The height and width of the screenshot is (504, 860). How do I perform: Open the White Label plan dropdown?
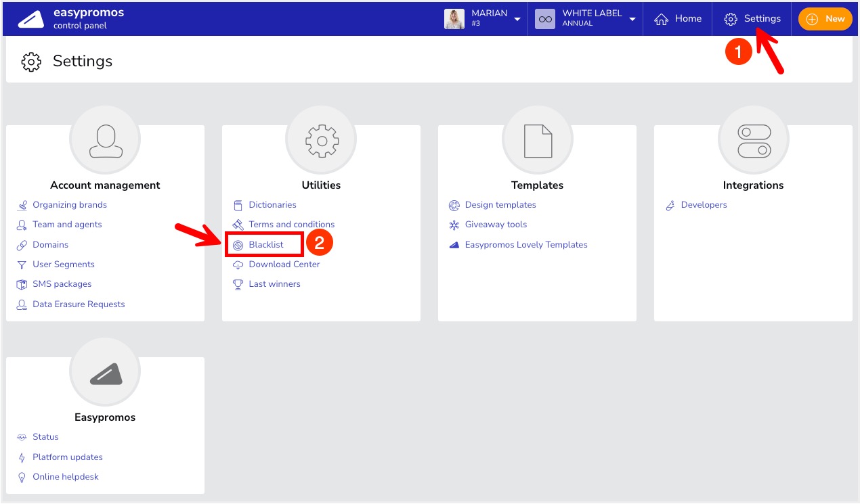pyautogui.click(x=632, y=19)
